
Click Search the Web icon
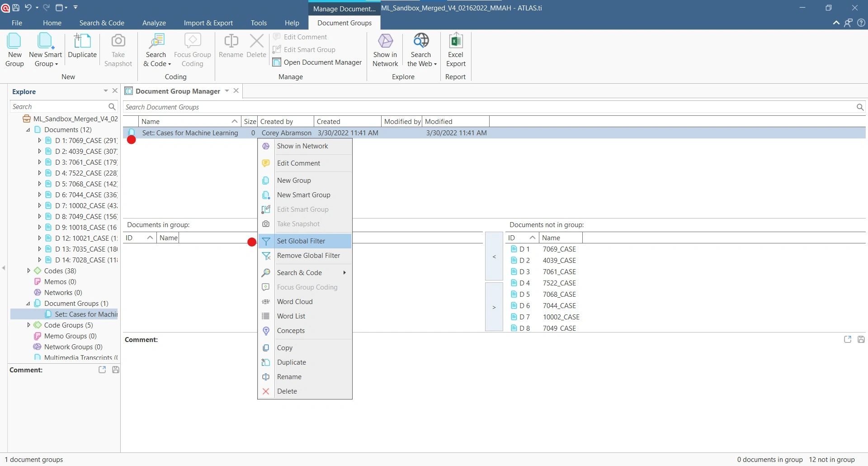tap(421, 42)
